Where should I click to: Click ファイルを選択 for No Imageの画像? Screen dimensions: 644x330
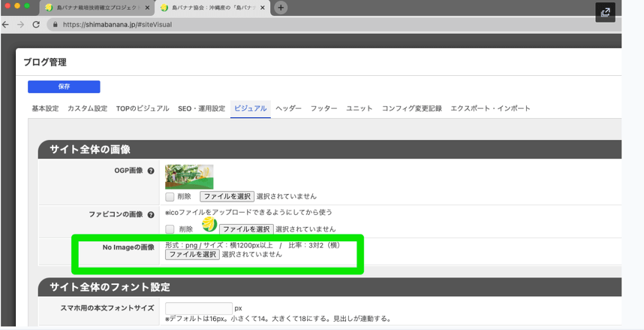pyautogui.click(x=192, y=255)
